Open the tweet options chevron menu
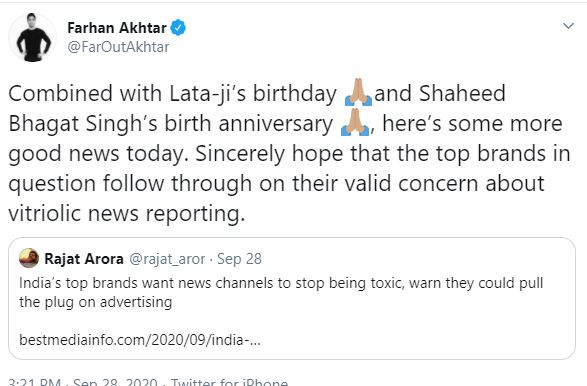 click(568, 26)
